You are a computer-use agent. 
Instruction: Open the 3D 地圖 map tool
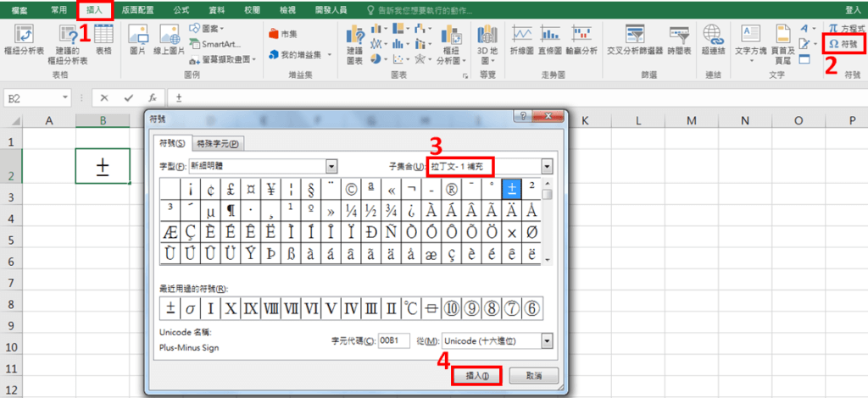click(x=487, y=40)
